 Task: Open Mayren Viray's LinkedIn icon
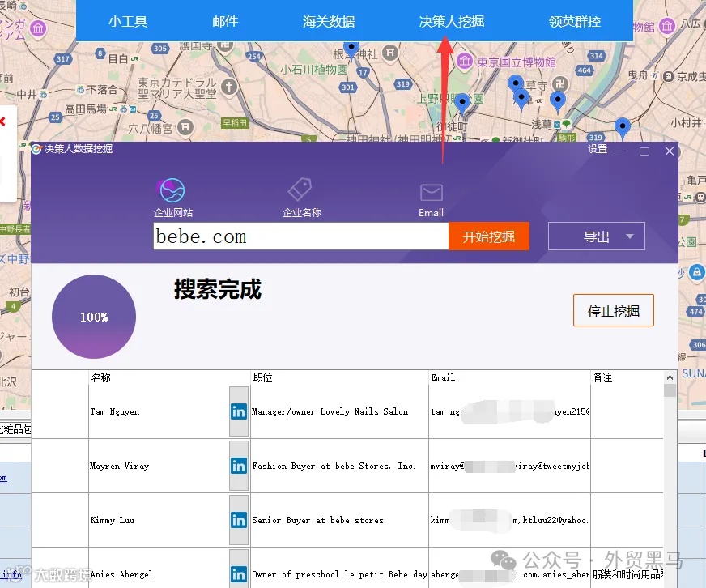pyautogui.click(x=239, y=466)
